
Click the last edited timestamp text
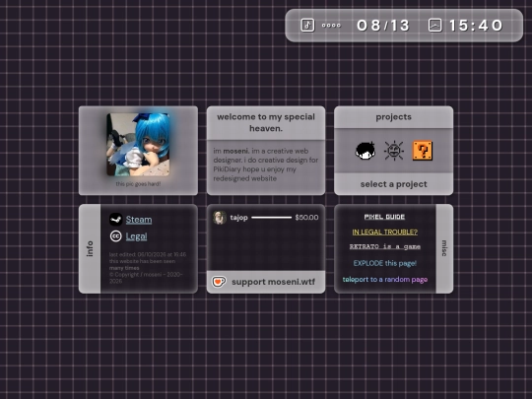(148, 254)
